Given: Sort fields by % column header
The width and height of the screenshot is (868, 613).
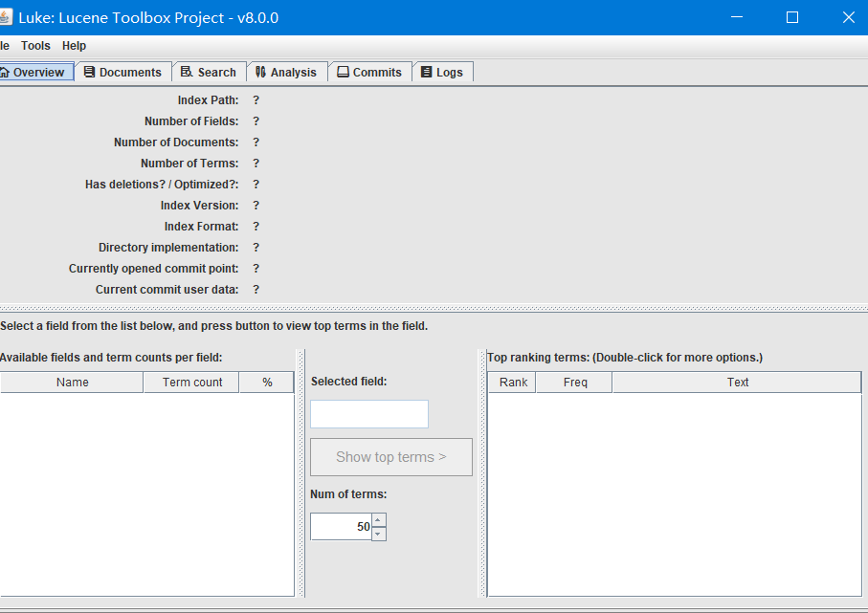Looking at the screenshot, I should click(x=267, y=383).
